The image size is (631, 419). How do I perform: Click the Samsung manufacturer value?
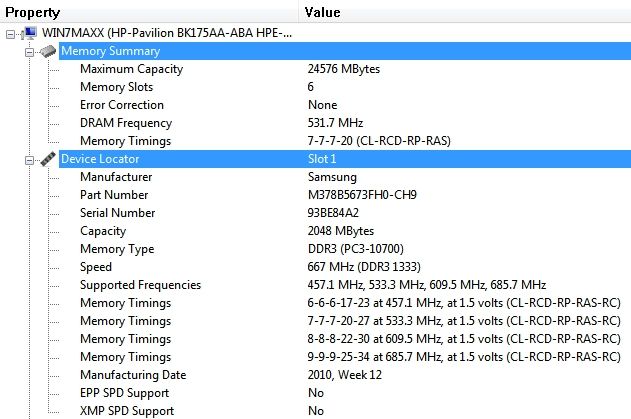[332, 177]
